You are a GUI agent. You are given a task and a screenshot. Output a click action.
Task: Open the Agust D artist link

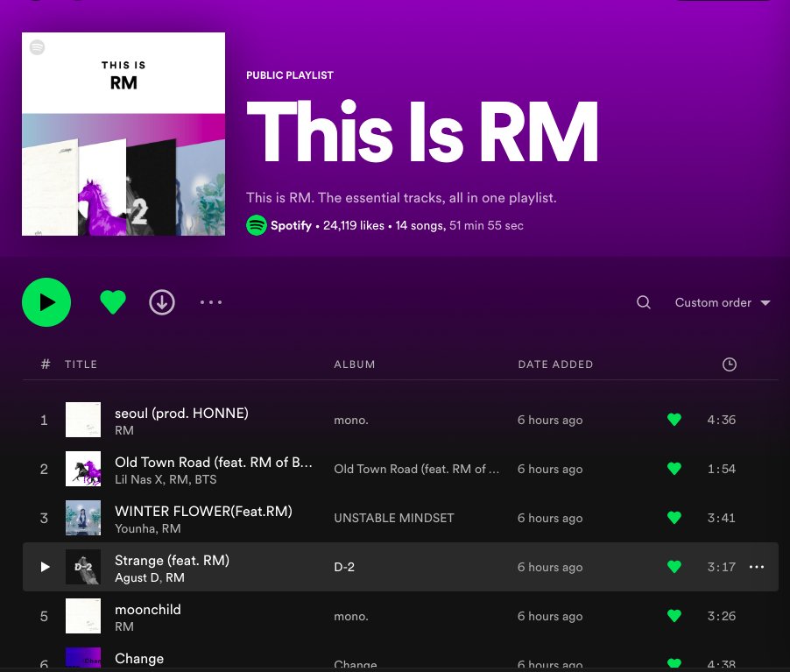coord(137,577)
